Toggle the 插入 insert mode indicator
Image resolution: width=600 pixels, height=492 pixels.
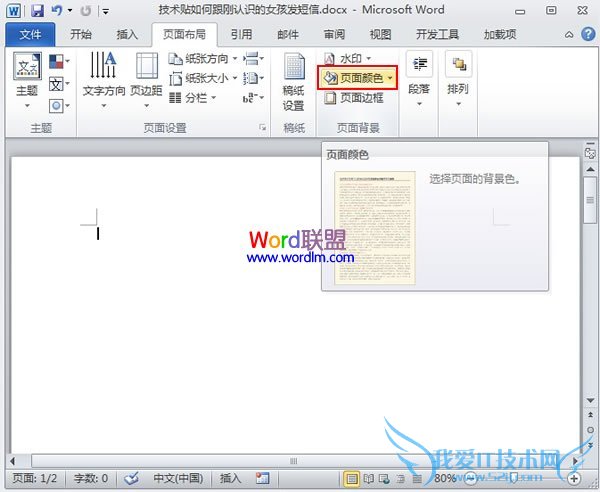coord(230,478)
